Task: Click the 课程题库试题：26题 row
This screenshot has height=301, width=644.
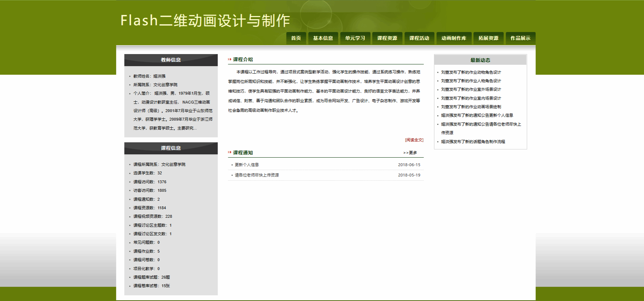Action: click(151, 277)
